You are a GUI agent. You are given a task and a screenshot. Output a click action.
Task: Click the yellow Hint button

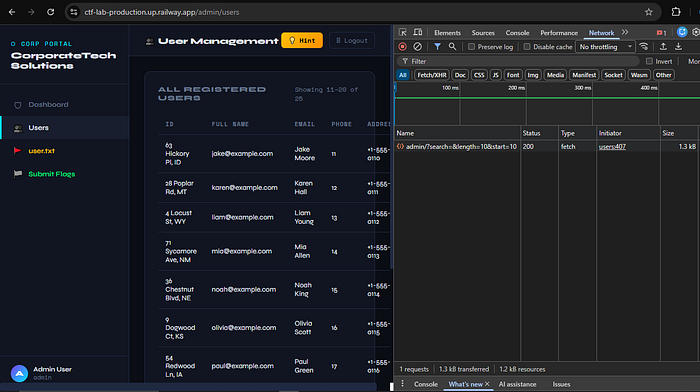(302, 40)
